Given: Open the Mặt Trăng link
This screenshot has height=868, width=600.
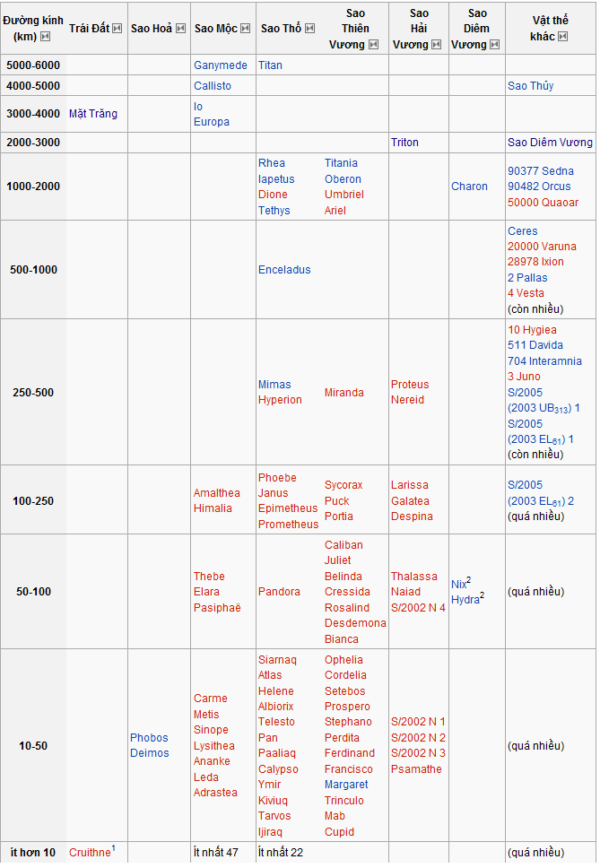Looking at the screenshot, I should (93, 114).
